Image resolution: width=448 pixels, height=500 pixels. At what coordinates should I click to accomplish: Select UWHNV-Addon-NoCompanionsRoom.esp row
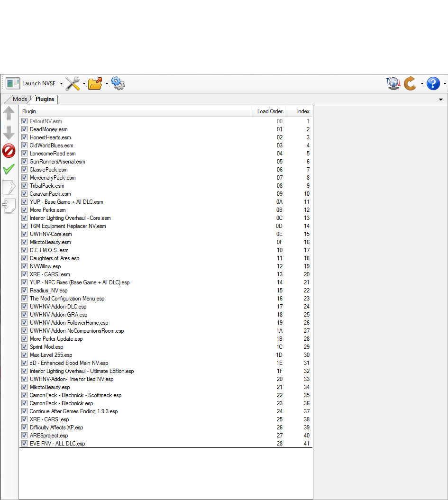pyautogui.click(x=166, y=331)
